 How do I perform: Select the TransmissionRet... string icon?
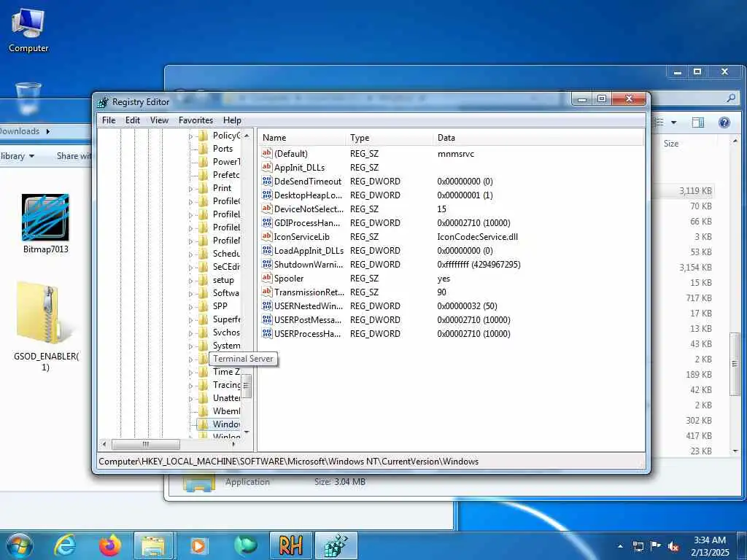tap(267, 292)
